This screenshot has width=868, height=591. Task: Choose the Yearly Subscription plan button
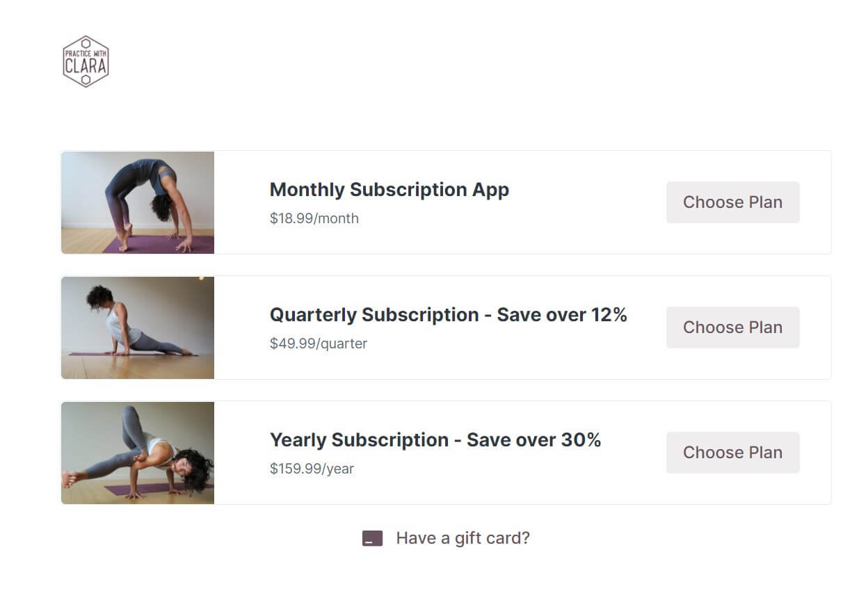pyautogui.click(x=733, y=453)
